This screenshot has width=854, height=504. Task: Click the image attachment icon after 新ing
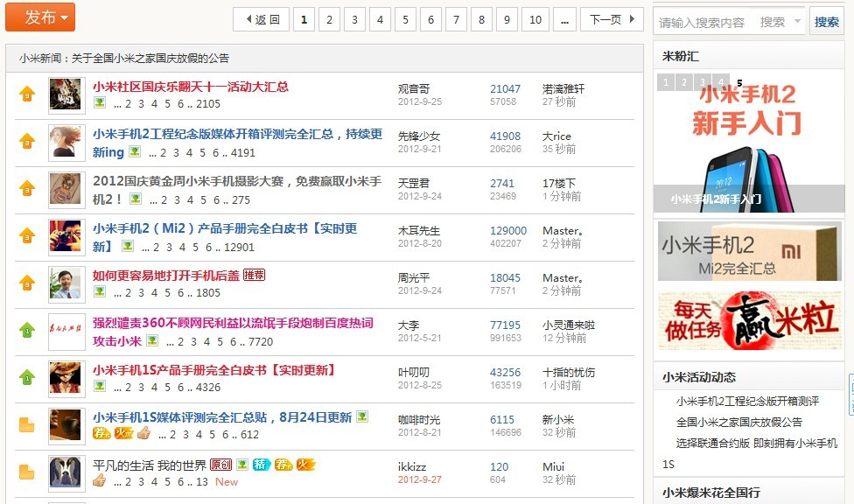[135, 151]
